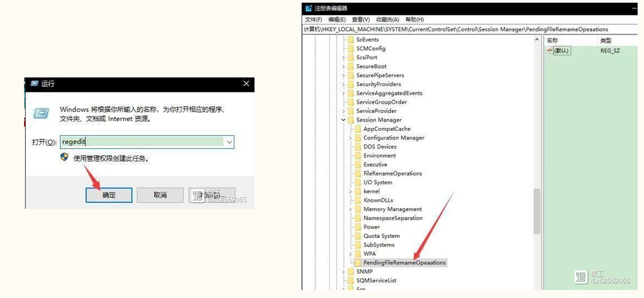Click the I/O System folder icon

358,183
